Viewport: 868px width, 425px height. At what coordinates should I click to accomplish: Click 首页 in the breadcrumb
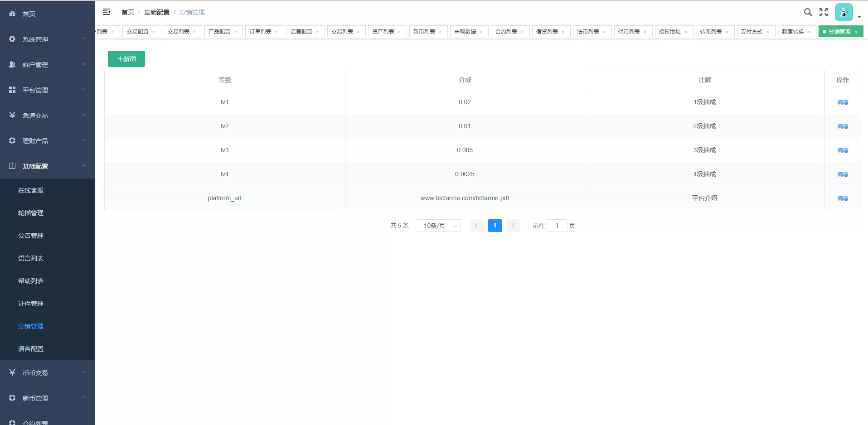(128, 12)
